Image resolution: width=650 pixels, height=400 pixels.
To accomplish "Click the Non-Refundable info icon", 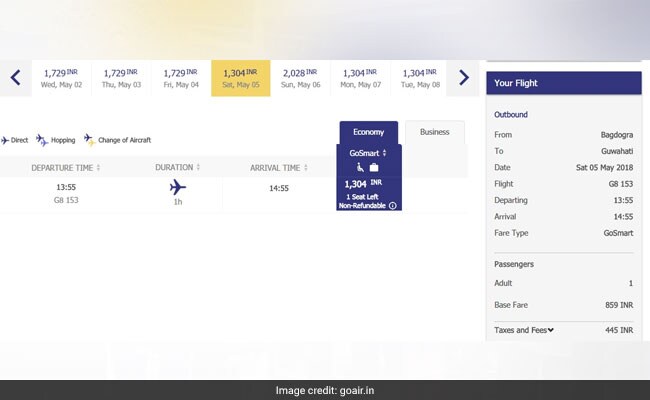I will pyautogui.click(x=393, y=206).
